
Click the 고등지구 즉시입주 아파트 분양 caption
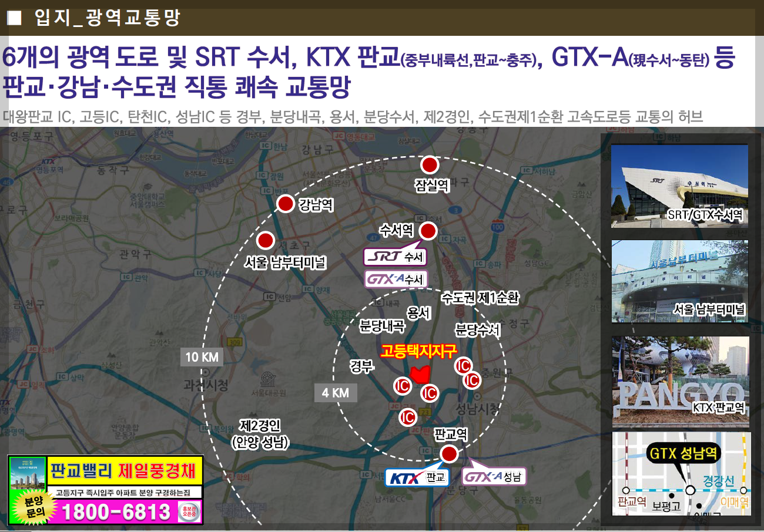click(124, 492)
